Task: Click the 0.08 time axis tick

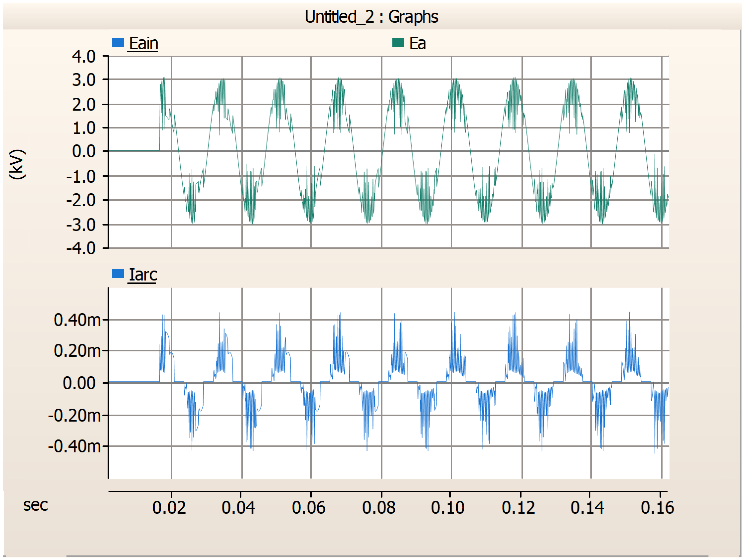Action: coord(379,508)
